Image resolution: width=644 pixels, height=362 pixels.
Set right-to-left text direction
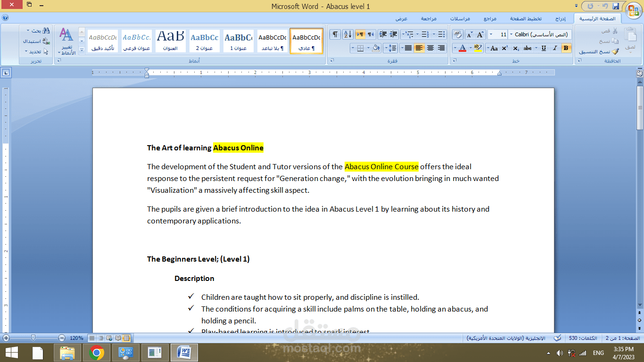point(371,34)
